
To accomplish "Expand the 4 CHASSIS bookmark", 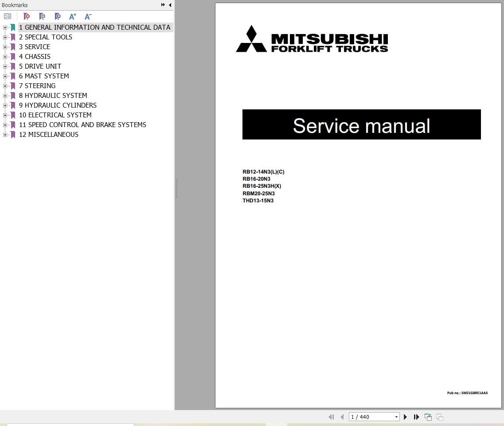I will point(4,56).
